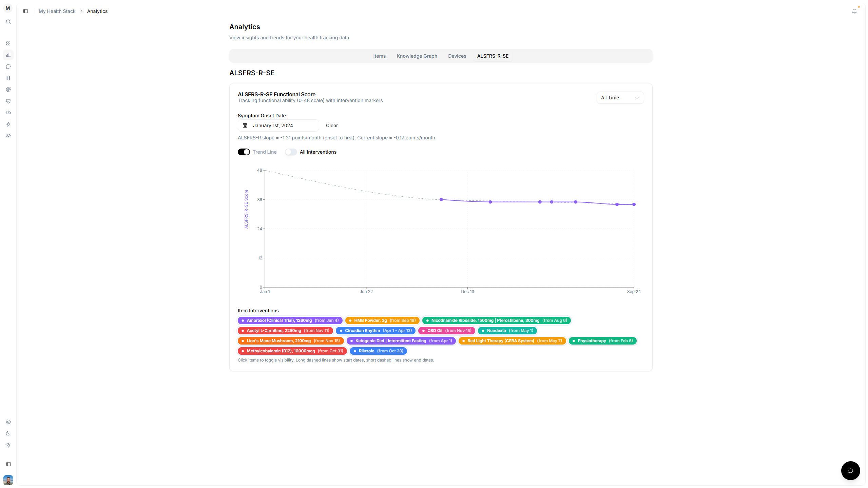This screenshot has height=488, width=868.
Task: Switch to the Devices tab
Action: coord(457,56)
